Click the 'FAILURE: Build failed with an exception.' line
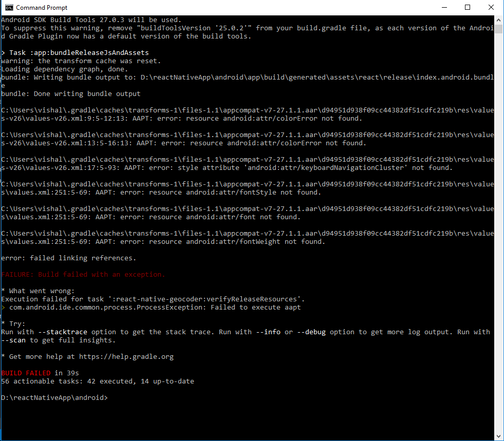This screenshot has height=441, width=504. [83, 274]
